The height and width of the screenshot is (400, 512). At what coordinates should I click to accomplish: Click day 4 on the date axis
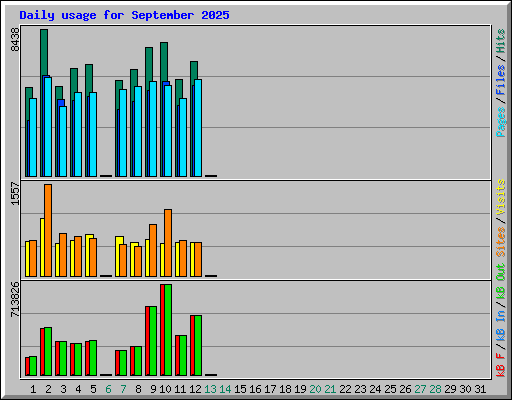[78, 389]
